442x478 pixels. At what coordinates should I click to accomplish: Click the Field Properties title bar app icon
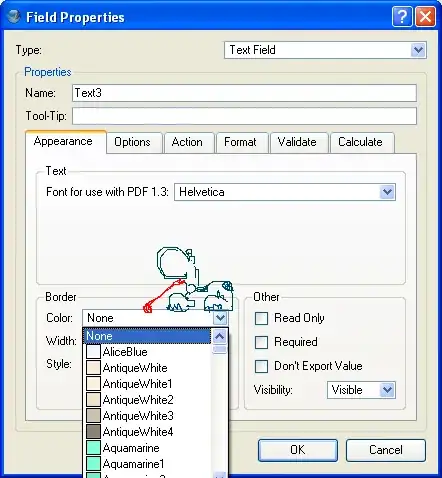[14, 16]
